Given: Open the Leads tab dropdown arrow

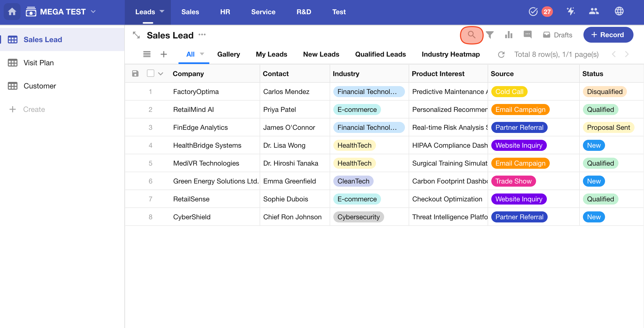Looking at the screenshot, I should tap(162, 11).
